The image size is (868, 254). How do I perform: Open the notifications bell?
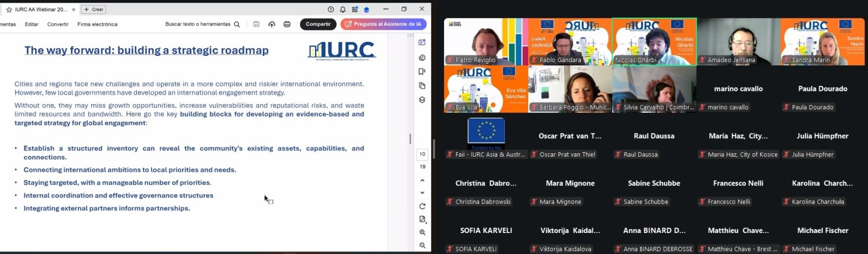343,9
